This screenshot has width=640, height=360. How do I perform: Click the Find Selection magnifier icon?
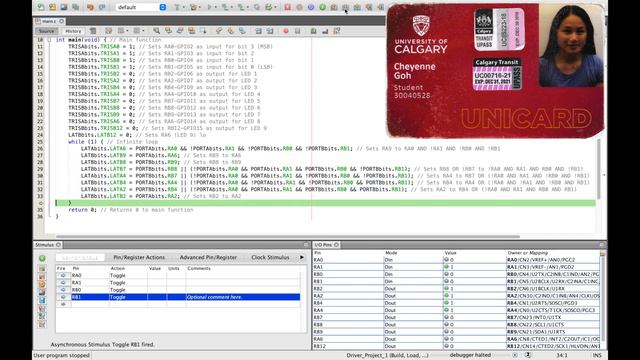point(156,31)
